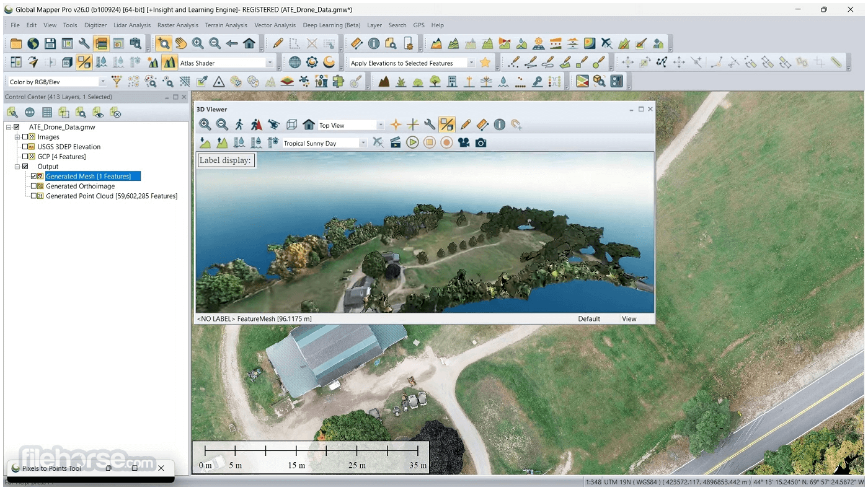868x490 pixels.
Task: Click the main toolbar Zoom In magnifier
Action: click(198, 43)
